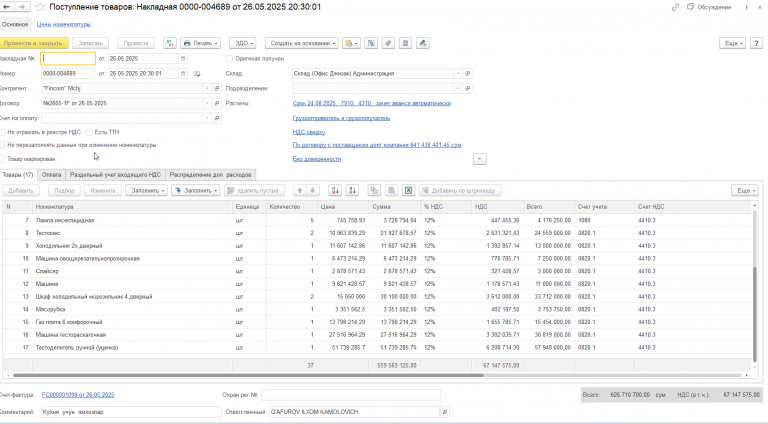This screenshot has height=424, width=768.
Task: Click the favorite star icon in title
Action: (x=40, y=7)
